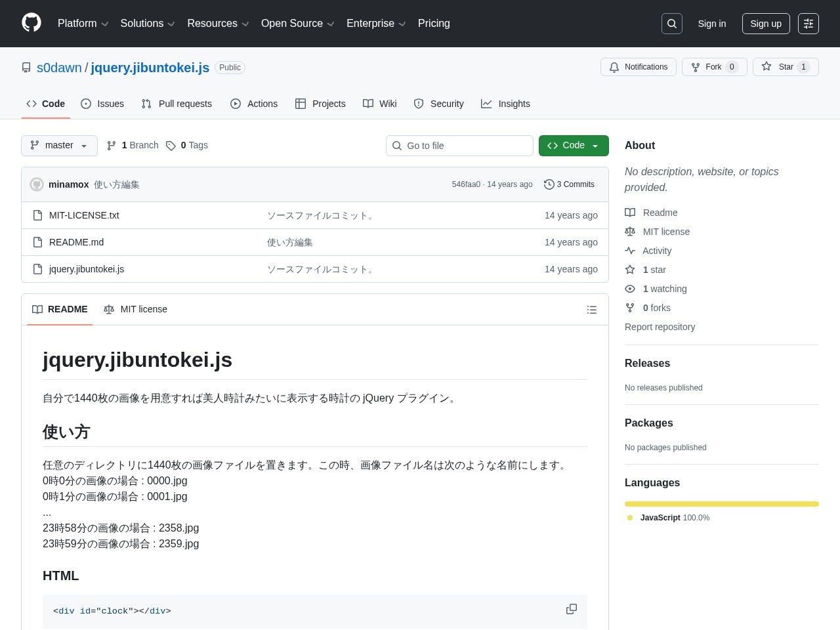Viewport: 840px width, 630px height.
Task: Open the Pricing menu item
Action: (x=434, y=24)
